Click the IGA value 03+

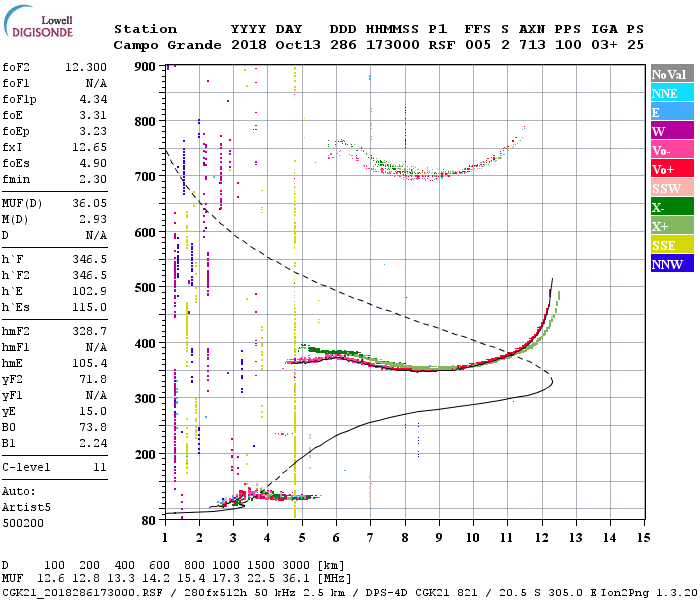click(x=604, y=45)
